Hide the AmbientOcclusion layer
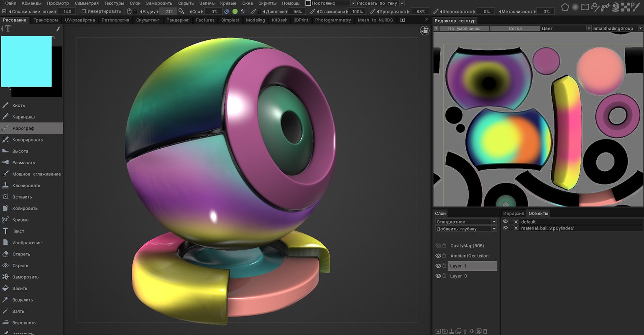Screen dimensions: 644x335 coord(438,256)
